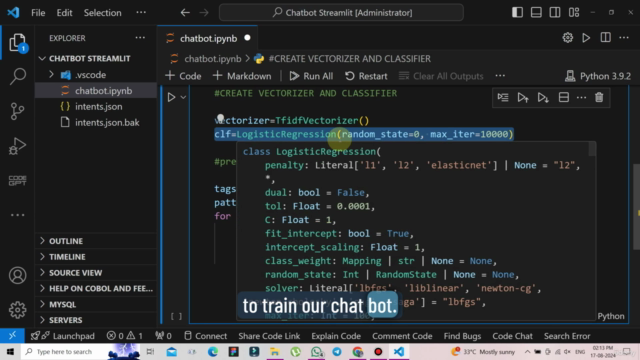Restart the notebook kernel
The width and height of the screenshot is (640, 360).
[x=366, y=76]
